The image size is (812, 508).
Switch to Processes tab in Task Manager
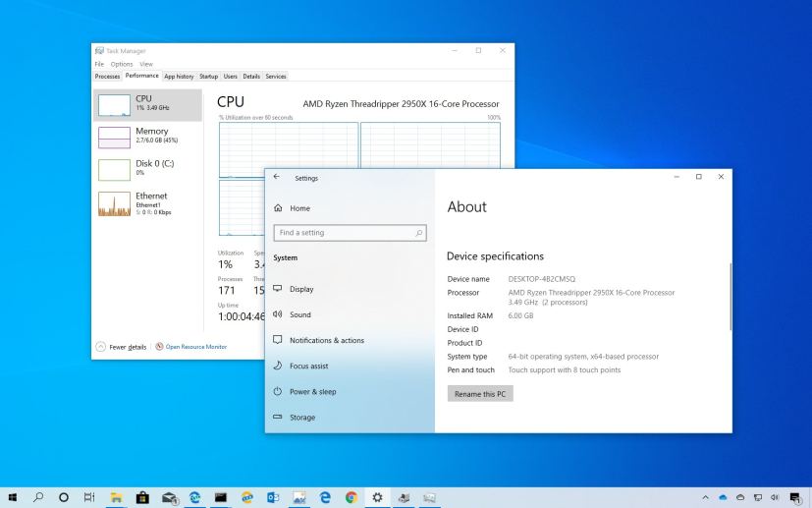107,77
